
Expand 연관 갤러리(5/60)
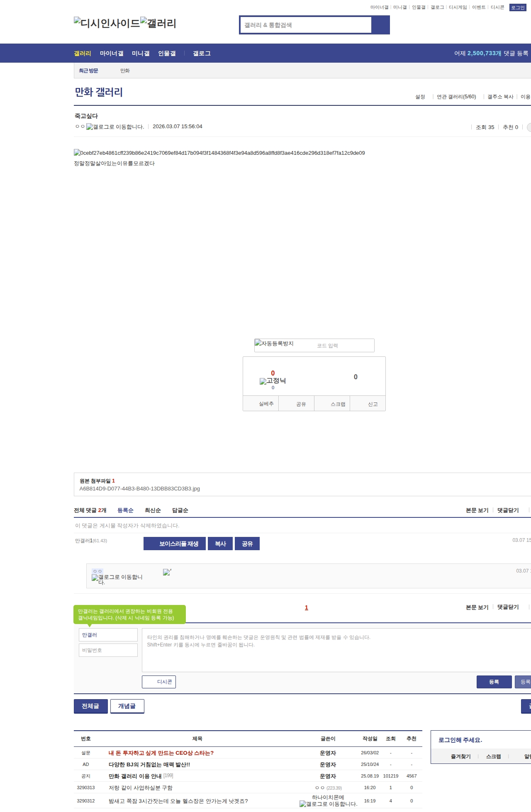click(x=456, y=97)
